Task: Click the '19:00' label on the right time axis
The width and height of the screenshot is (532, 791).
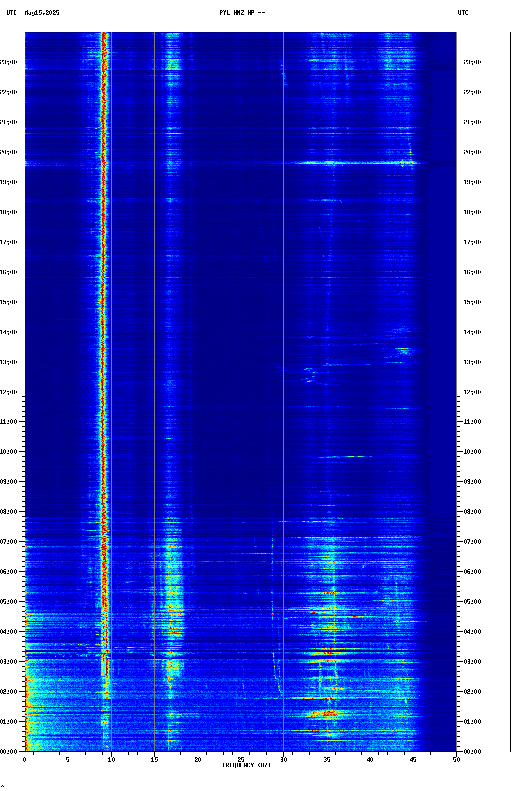Action: [472, 182]
